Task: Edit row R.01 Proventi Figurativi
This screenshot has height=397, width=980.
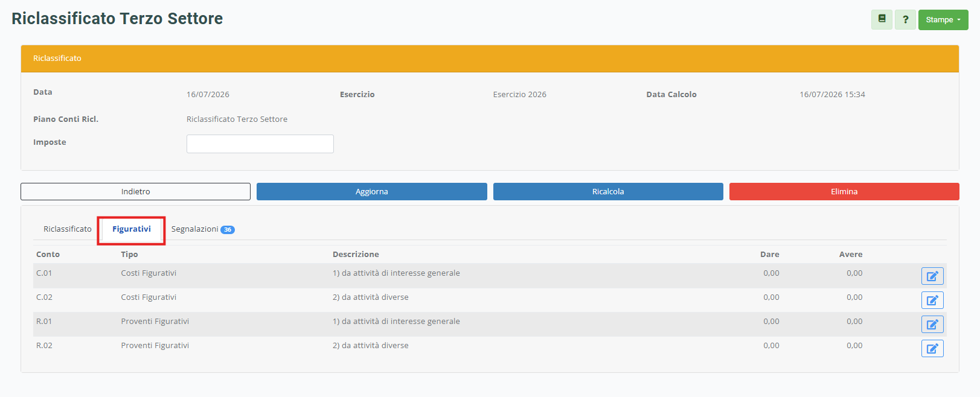Action: pos(932,324)
